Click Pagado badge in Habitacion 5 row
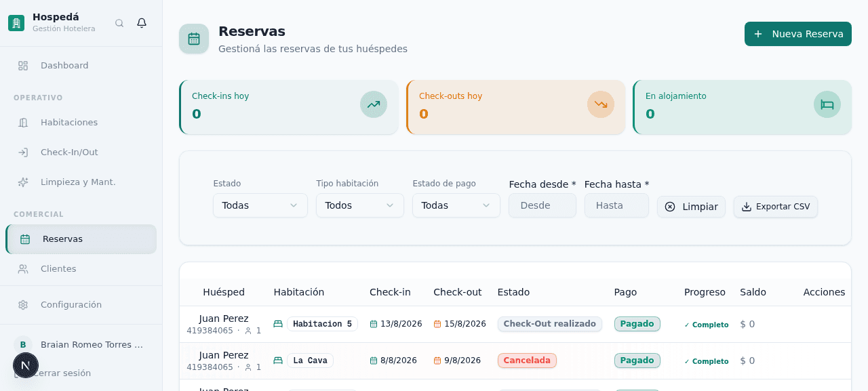868x391 pixels. click(637, 324)
